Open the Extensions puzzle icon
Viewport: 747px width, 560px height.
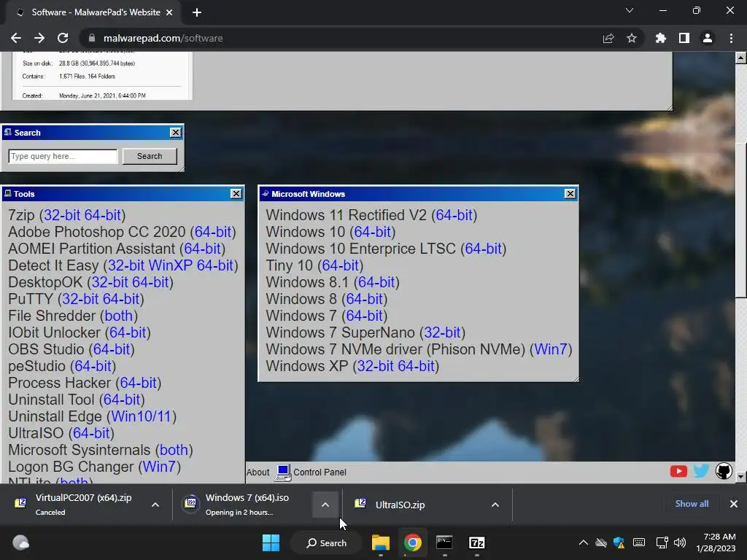660,38
